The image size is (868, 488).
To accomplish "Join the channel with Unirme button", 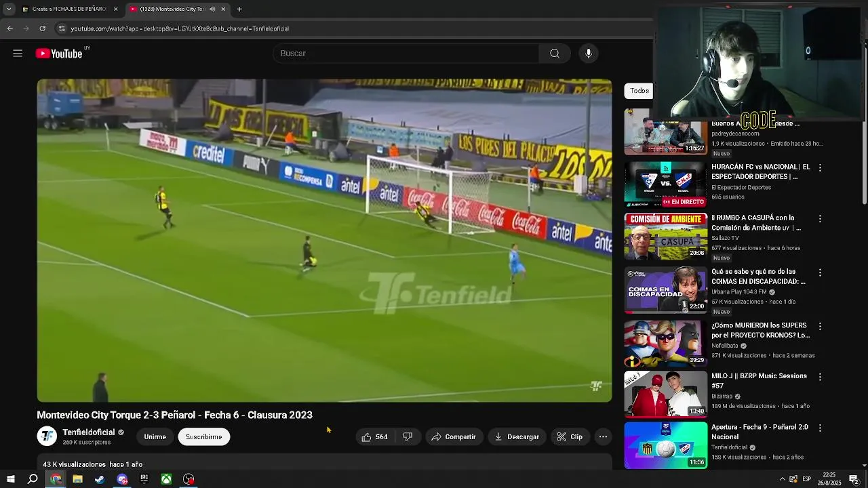I will (x=155, y=436).
